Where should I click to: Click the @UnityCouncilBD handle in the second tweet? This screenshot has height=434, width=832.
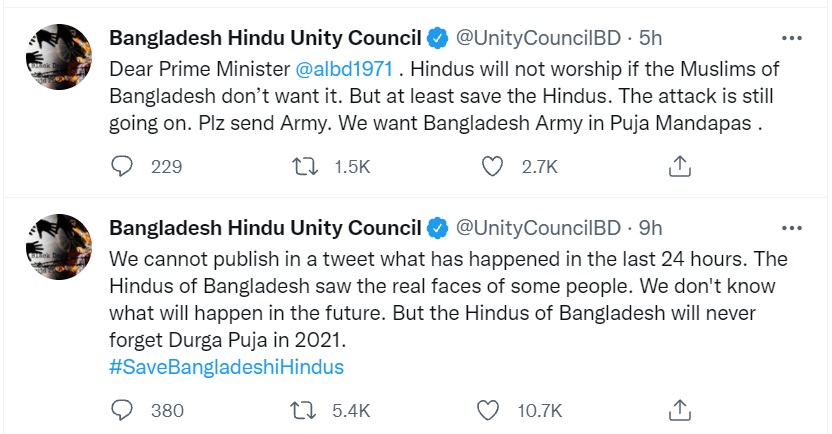point(538,228)
